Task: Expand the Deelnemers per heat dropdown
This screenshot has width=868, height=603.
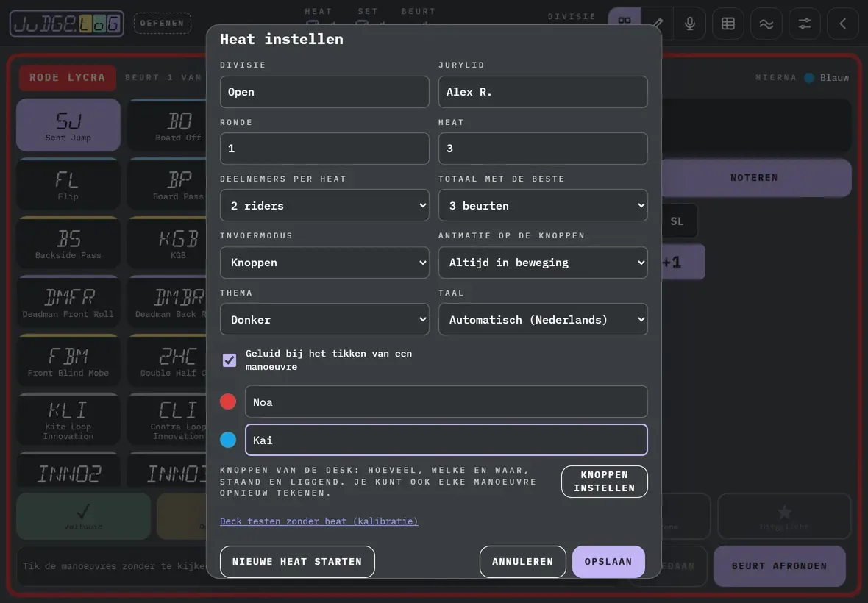Action: tap(324, 205)
